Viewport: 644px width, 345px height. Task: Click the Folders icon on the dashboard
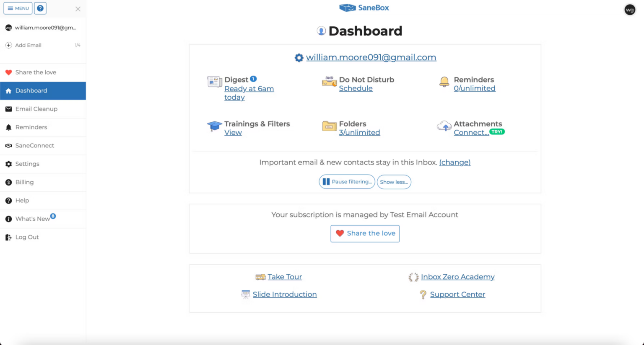(x=329, y=126)
